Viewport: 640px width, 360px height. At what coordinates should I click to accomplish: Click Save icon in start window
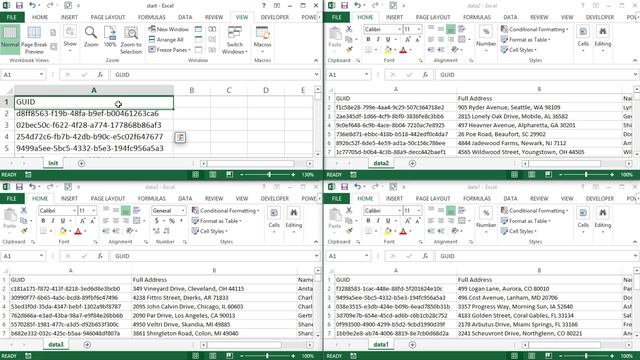pyautogui.click(x=19, y=5)
